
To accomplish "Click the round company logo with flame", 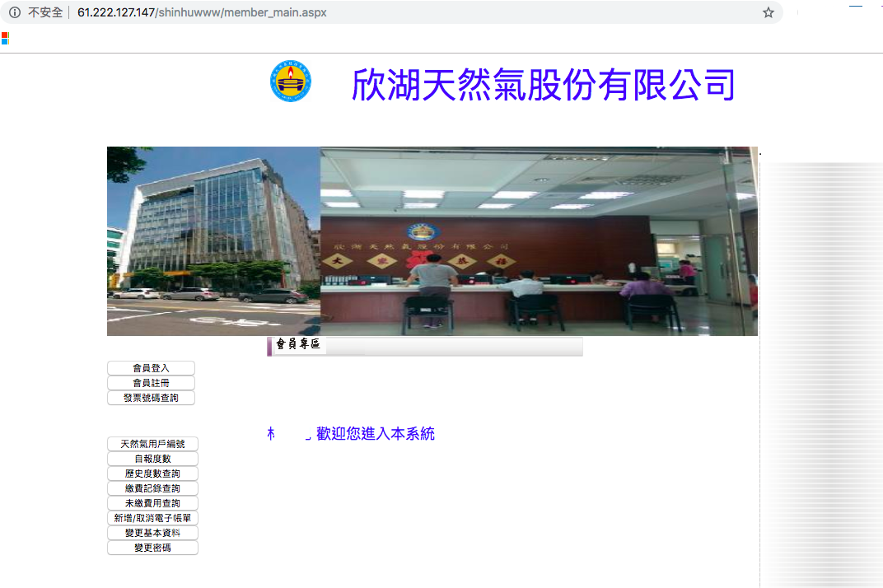I will 291,81.
